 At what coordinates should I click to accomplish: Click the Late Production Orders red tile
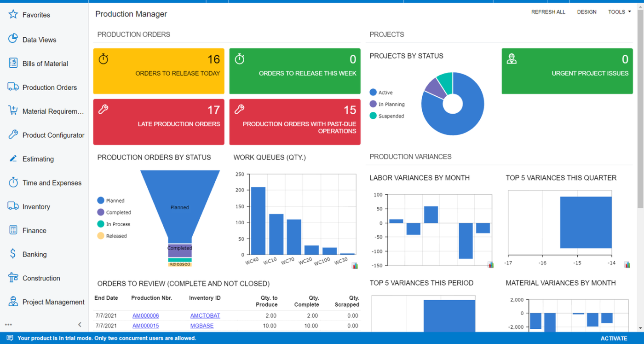159,122
